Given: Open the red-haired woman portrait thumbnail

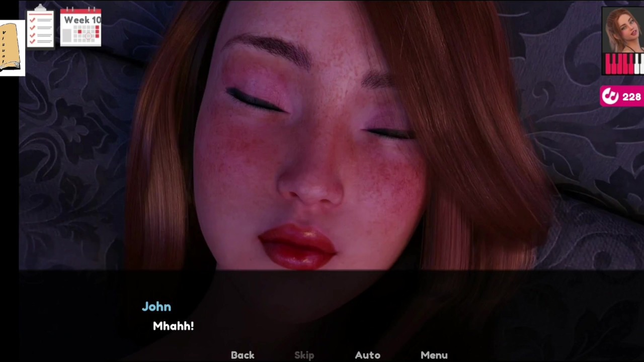Looking at the screenshot, I should click(623, 30).
